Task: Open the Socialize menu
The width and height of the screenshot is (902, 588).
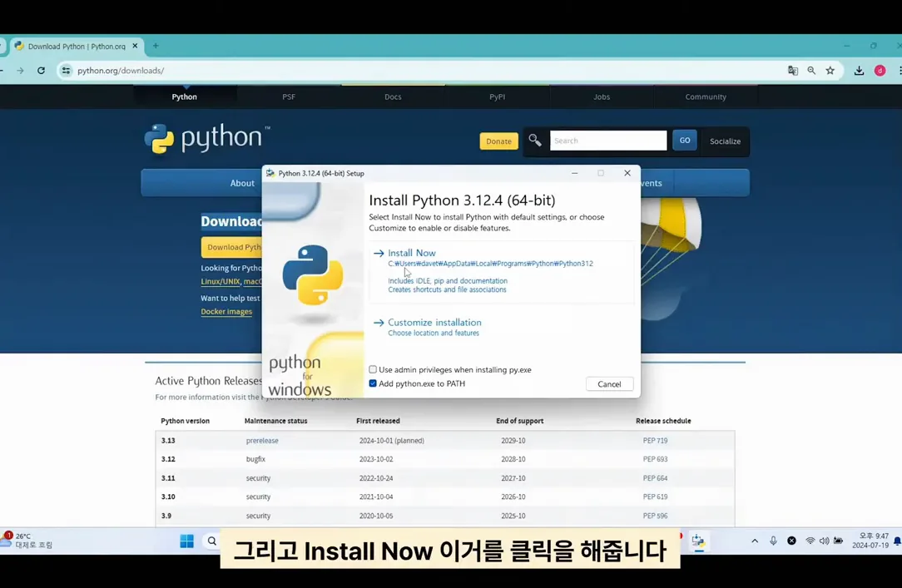Action: [x=725, y=141]
